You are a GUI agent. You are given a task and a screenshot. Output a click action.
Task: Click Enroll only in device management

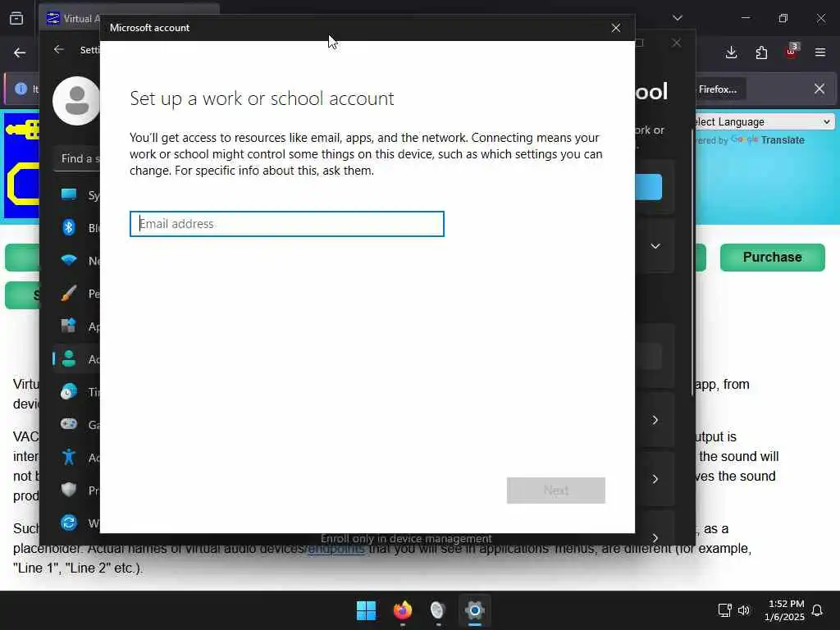pyautogui.click(x=405, y=538)
